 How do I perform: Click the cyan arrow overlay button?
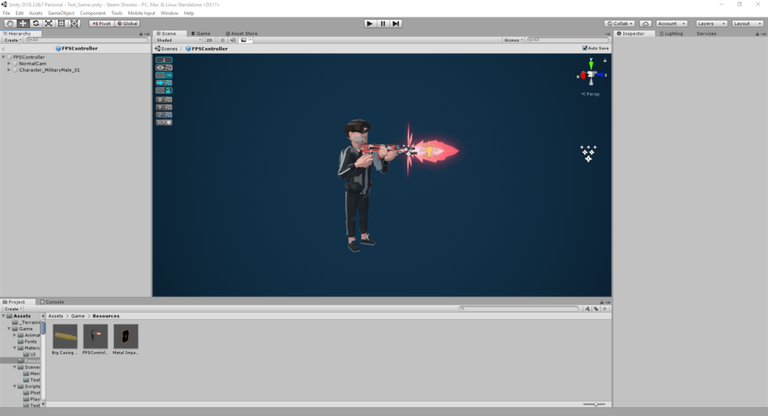[164, 83]
